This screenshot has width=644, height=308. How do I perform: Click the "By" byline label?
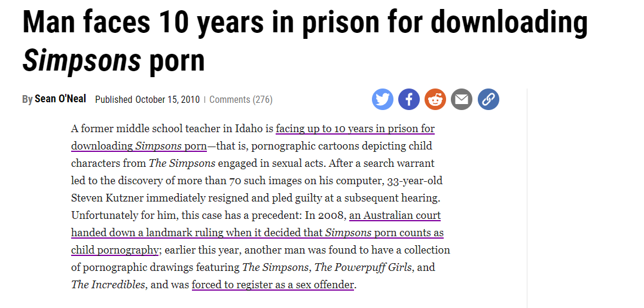(x=27, y=99)
